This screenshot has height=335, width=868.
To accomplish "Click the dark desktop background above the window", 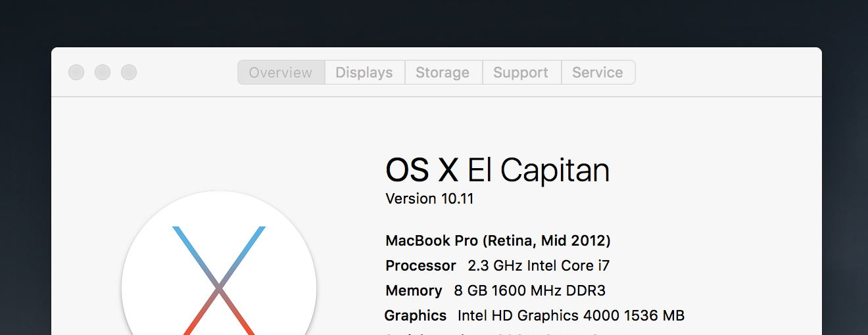I will pyautogui.click(x=434, y=23).
